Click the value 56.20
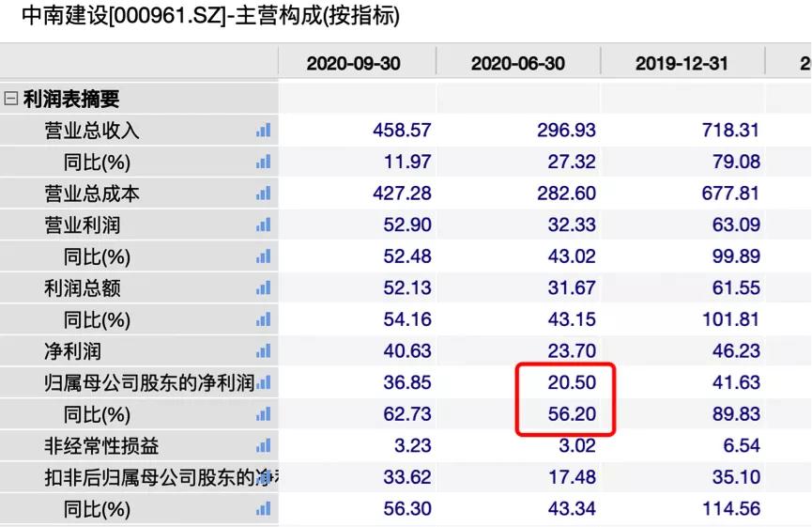This screenshot has width=812, height=527. click(572, 414)
